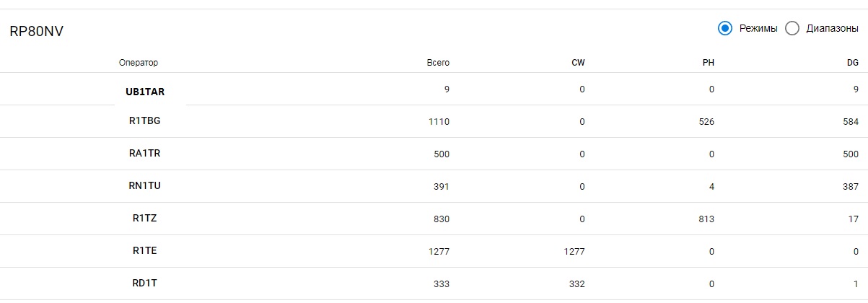
Task: Click the RP80NV heading
Action: tap(36, 32)
